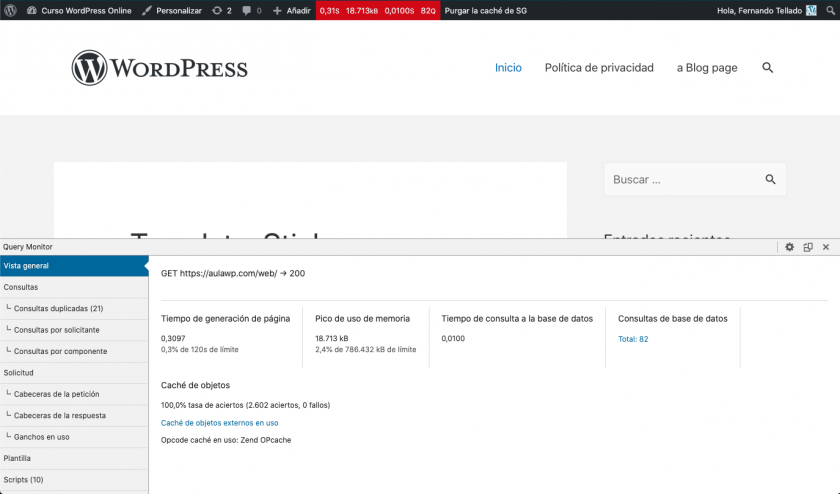Close the Query Monitor panel

(x=826, y=247)
